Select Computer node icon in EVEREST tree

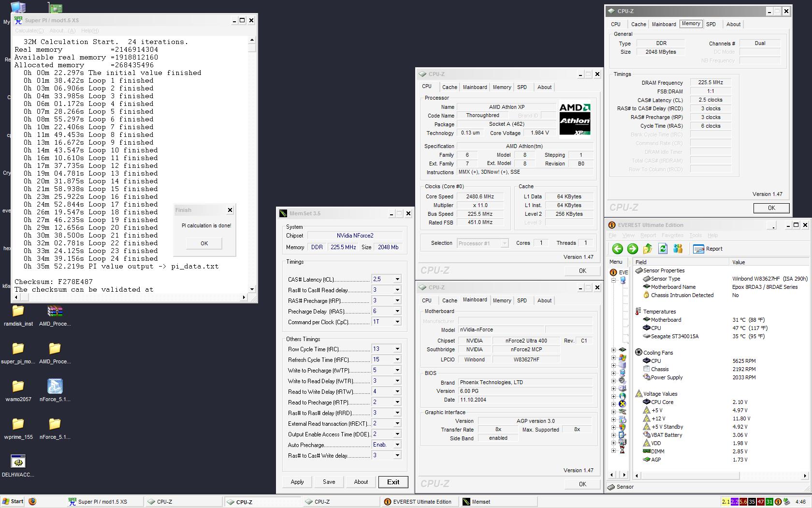tap(623, 280)
